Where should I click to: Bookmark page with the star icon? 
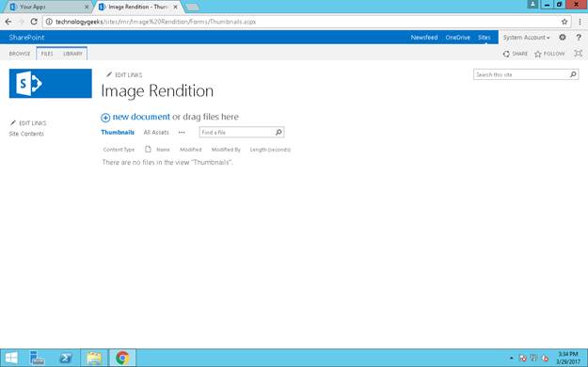point(564,22)
